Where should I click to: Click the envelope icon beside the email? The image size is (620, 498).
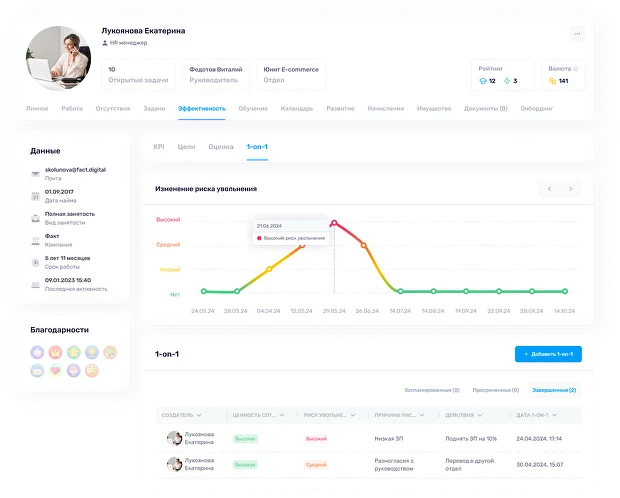tap(36, 174)
